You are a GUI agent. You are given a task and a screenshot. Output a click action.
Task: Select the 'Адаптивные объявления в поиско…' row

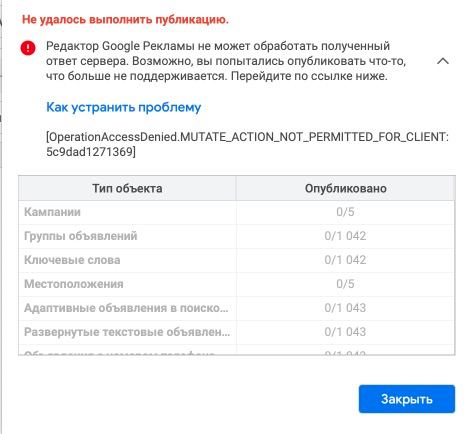[237, 308]
